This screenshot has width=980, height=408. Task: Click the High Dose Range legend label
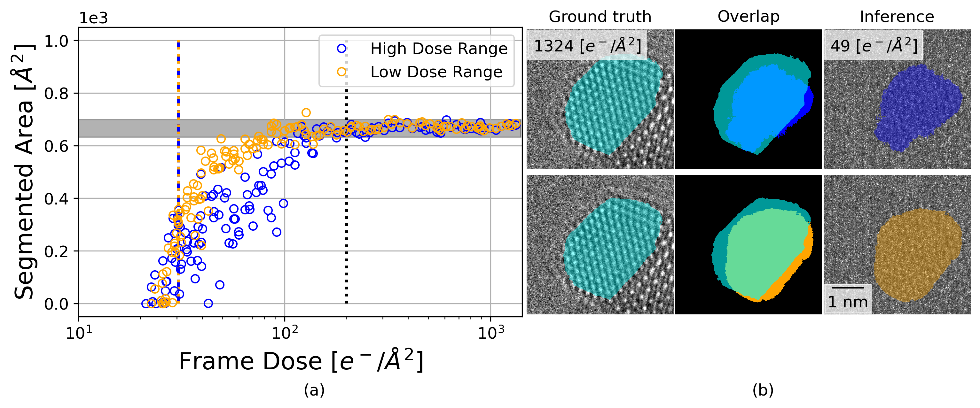(439, 49)
